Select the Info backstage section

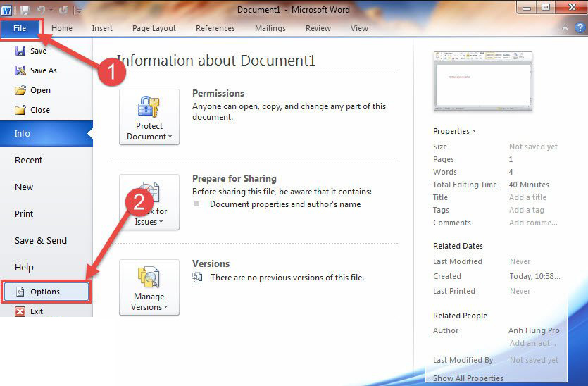(x=46, y=134)
